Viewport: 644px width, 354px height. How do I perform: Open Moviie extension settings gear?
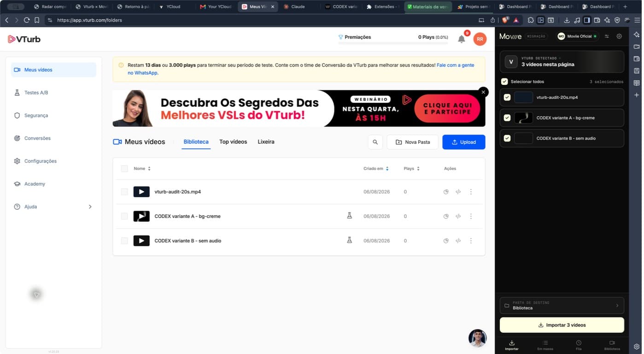point(619,36)
